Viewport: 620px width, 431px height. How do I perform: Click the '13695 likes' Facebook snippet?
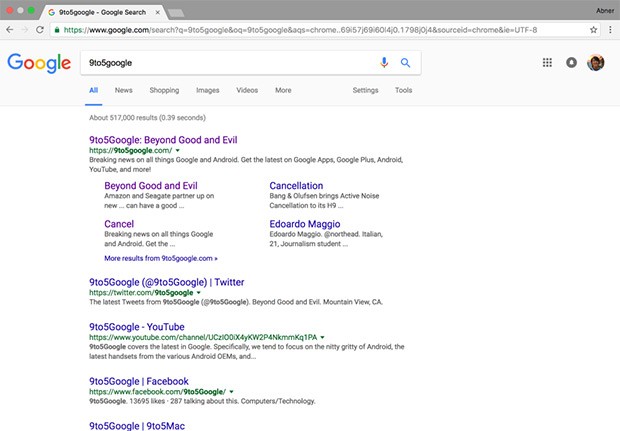click(x=202, y=401)
